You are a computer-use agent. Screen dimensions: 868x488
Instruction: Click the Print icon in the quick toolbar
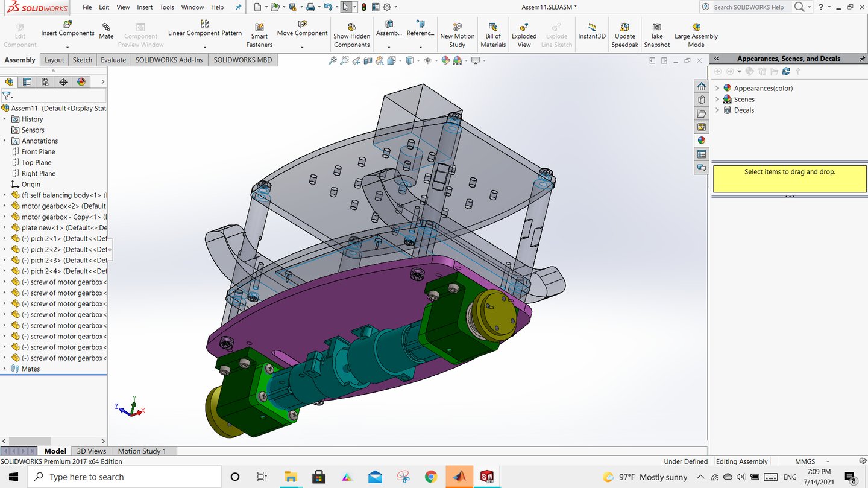(x=310, y=7)
